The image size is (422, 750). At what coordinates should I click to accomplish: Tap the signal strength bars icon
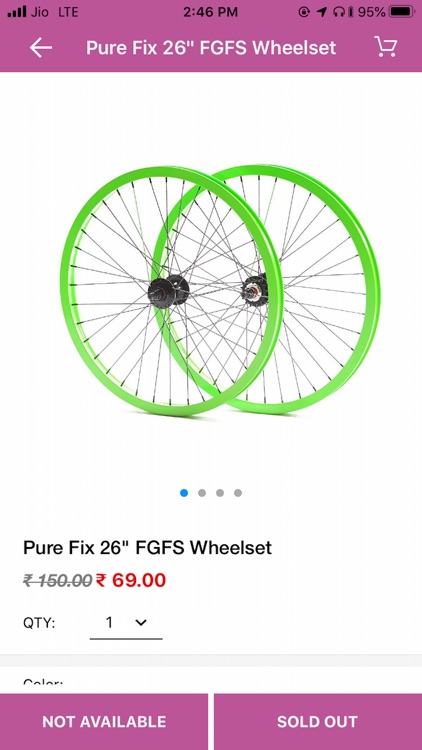(17, 12)
